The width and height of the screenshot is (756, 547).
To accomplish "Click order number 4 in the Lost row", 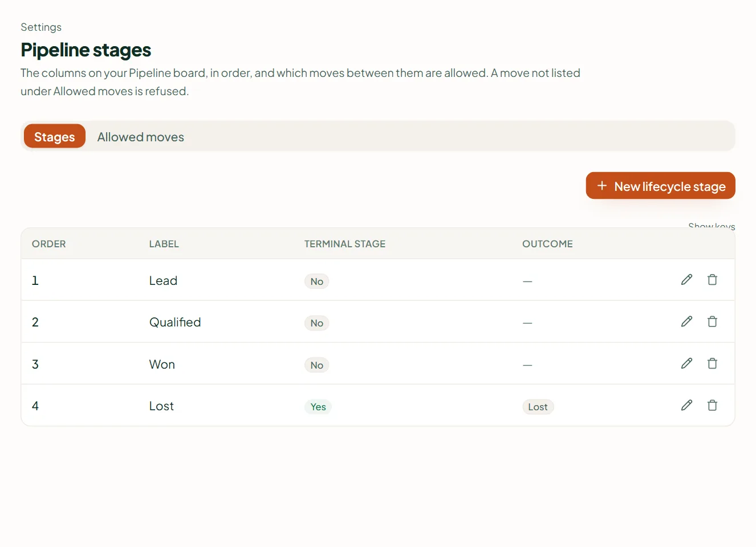I will (35, 406).
